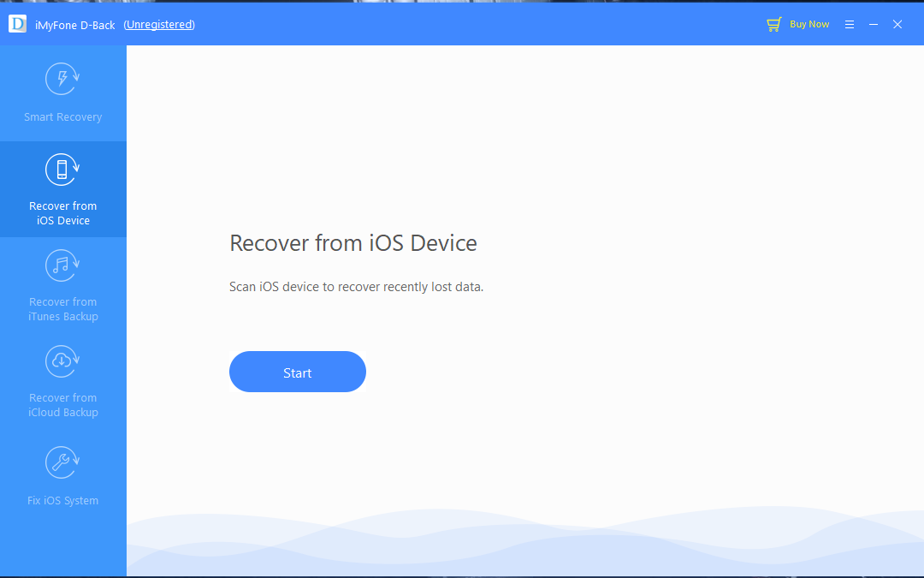Minimize the D-Back window

(874, 24)
